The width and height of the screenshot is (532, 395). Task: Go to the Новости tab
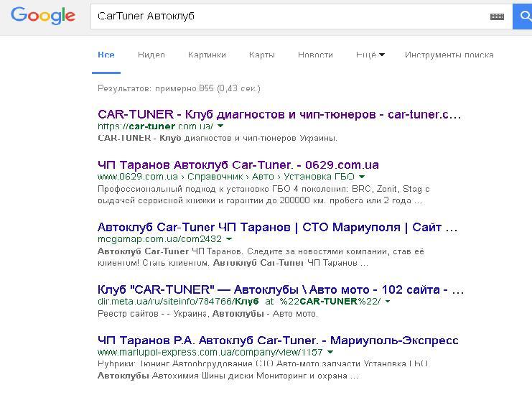click(x=315, y=55)
